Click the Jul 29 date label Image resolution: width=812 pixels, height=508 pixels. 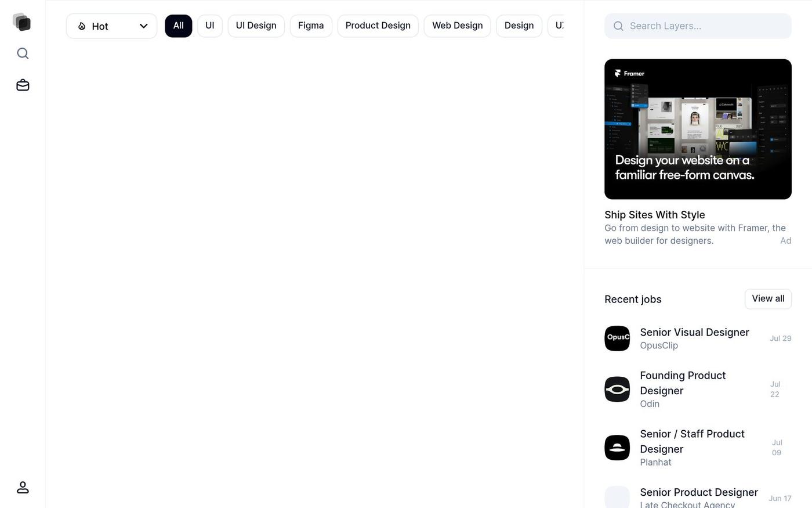[780, 338]
